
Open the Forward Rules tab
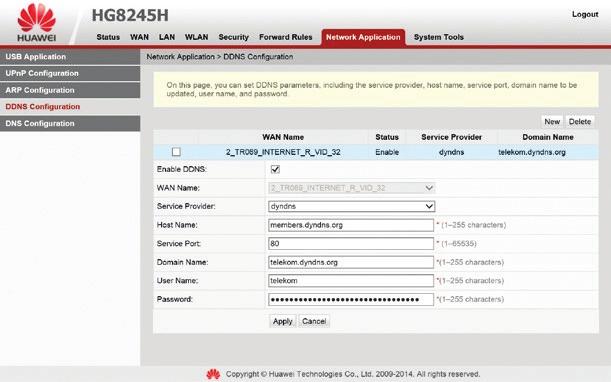tap(286, 37)
